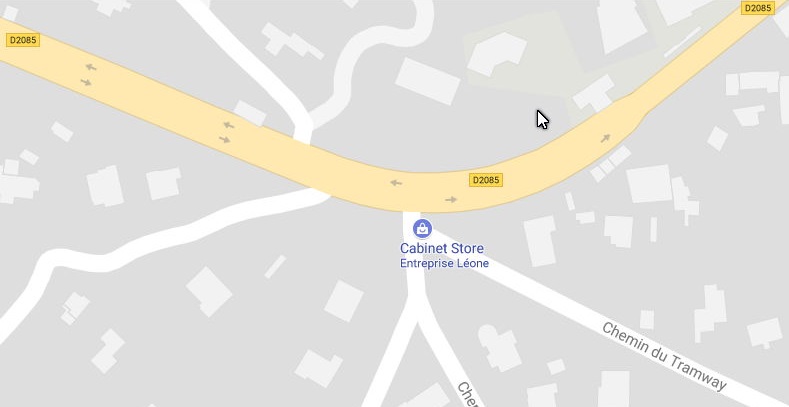Click the northeast-pointing arrow on the D2085 curve
This screenshot has width=789, height=407.
(605, 137)
